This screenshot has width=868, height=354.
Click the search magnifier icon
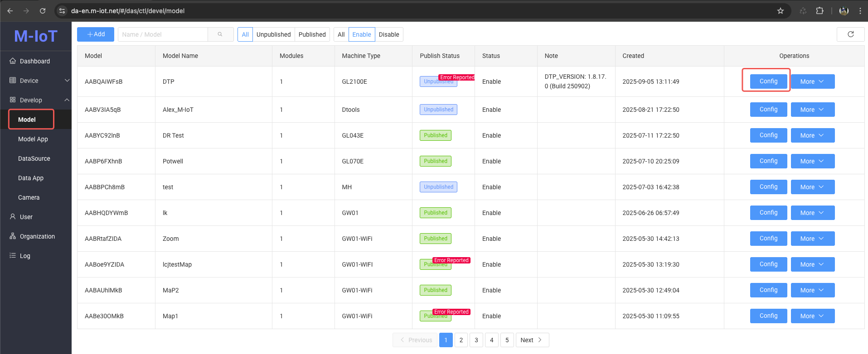tap(220, 34)
